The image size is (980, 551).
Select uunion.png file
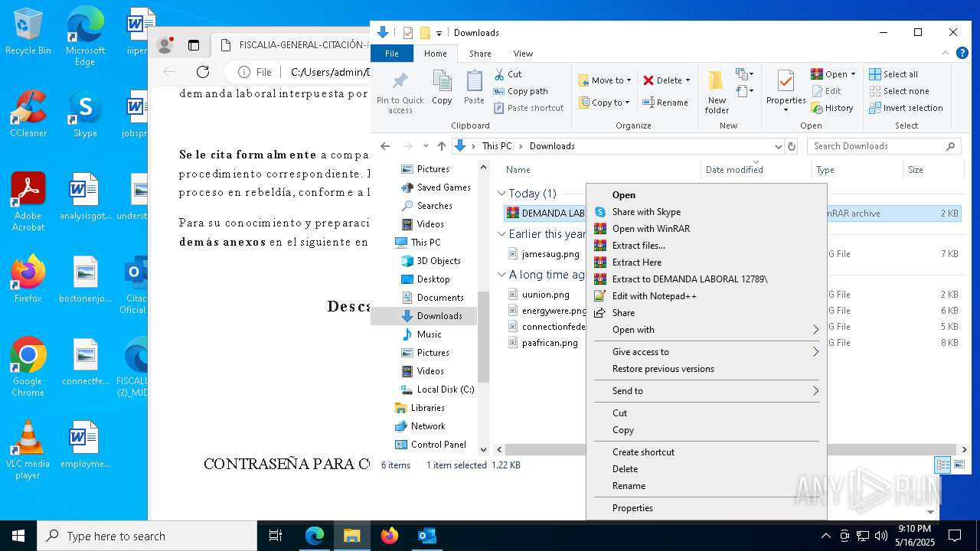coord(545,295)
